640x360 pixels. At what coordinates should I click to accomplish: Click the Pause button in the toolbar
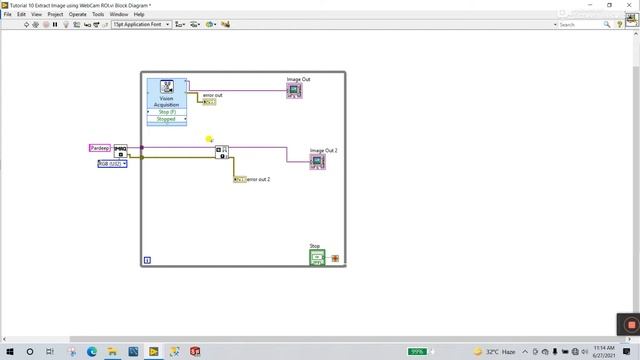pyautogui.click(x=55, y=24)
